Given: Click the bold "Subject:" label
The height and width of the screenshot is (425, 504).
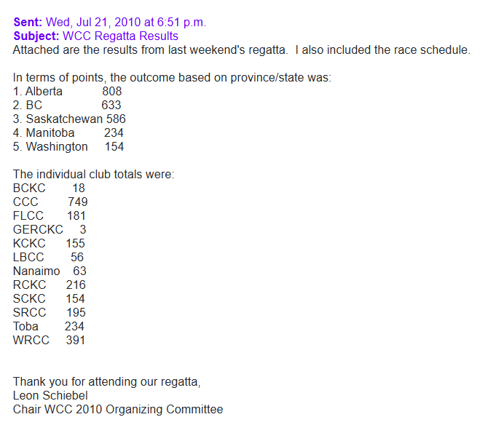Looking at the screenshot, I should pyautogui.click(x=36, y=36).
